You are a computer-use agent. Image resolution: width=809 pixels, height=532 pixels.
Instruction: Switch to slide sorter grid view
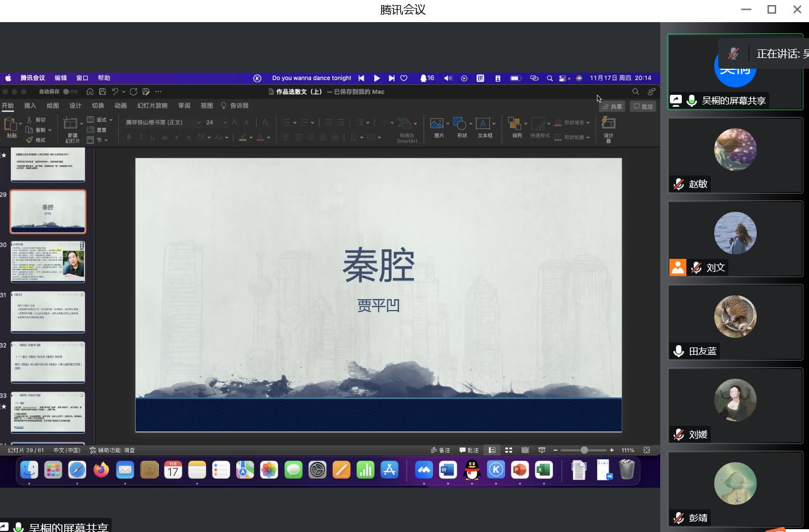509,450
